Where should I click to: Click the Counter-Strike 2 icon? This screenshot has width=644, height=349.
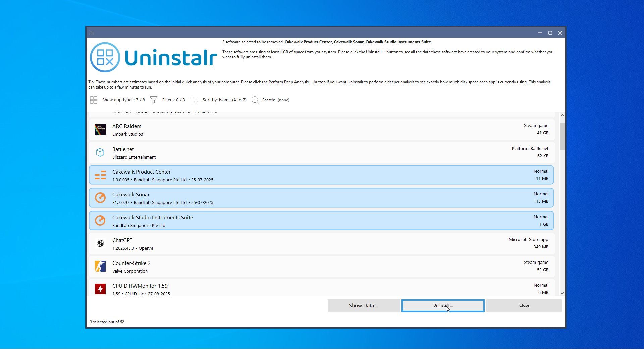(100, 266)
